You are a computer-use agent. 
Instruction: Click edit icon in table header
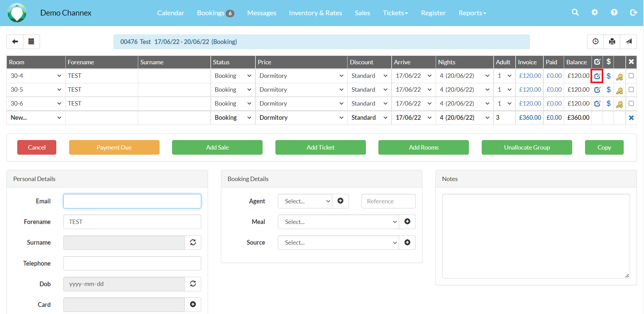[597, 62]
